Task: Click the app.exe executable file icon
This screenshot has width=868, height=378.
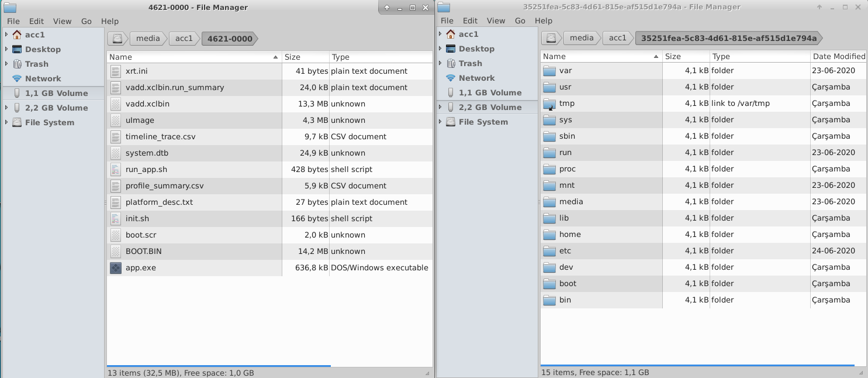Action: pos(116,268)
